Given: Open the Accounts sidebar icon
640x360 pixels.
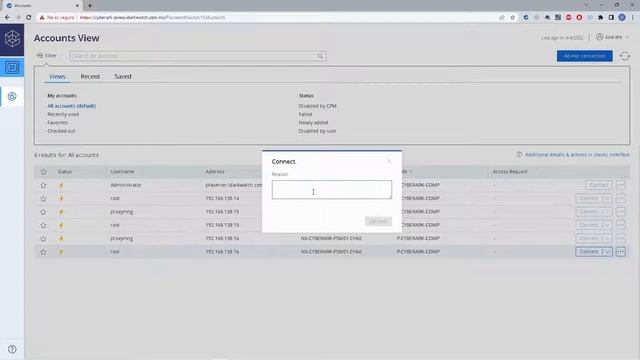Looking at the screenshot, I should coord(12,67).
